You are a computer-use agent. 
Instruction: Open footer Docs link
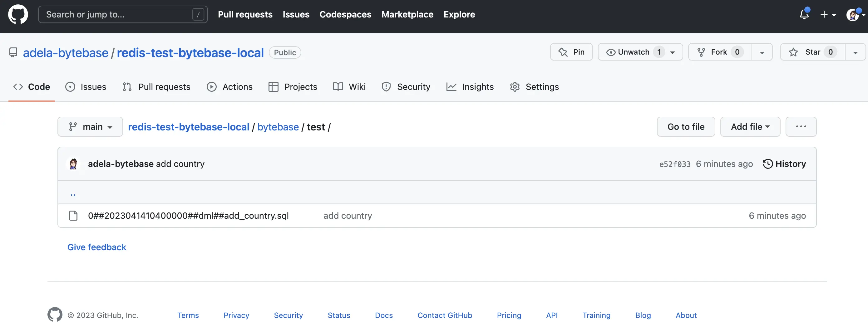(384, 315)
